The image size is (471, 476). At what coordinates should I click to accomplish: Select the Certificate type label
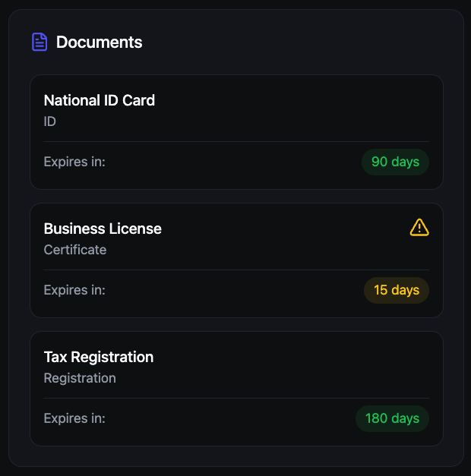click(x=75, y=250)
